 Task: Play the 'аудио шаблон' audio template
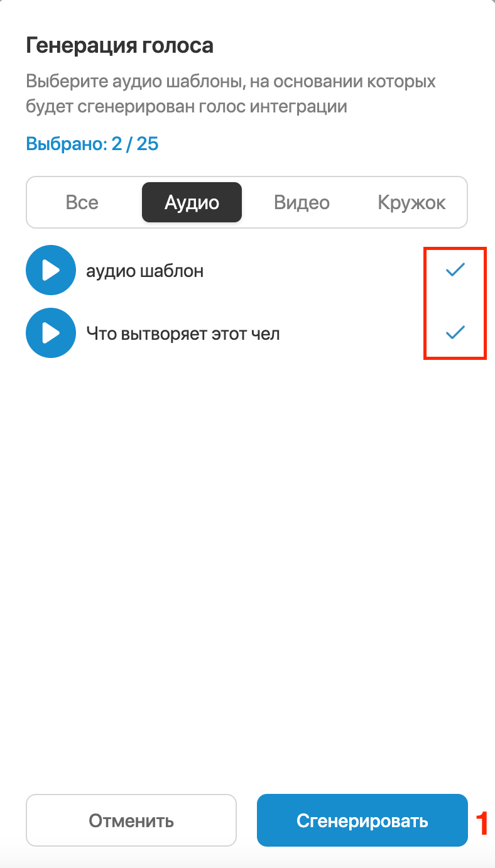point(50,271)
